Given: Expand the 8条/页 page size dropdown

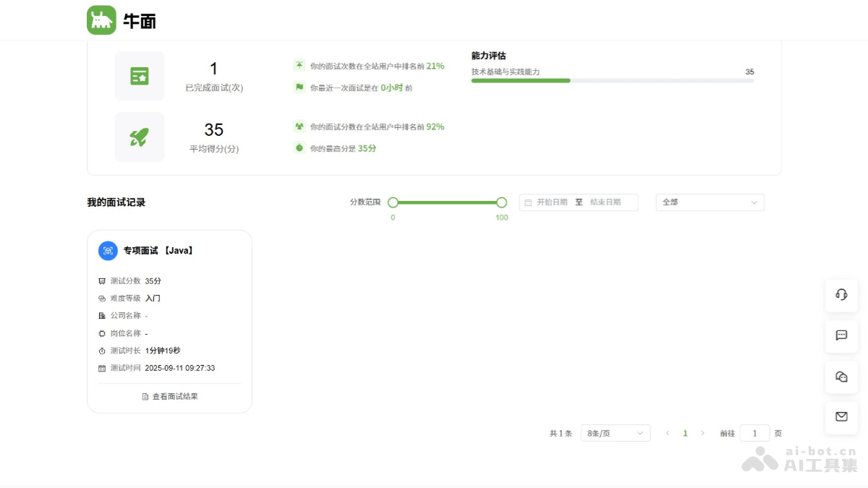Looking at the screenshot, I should click(615, 432).
